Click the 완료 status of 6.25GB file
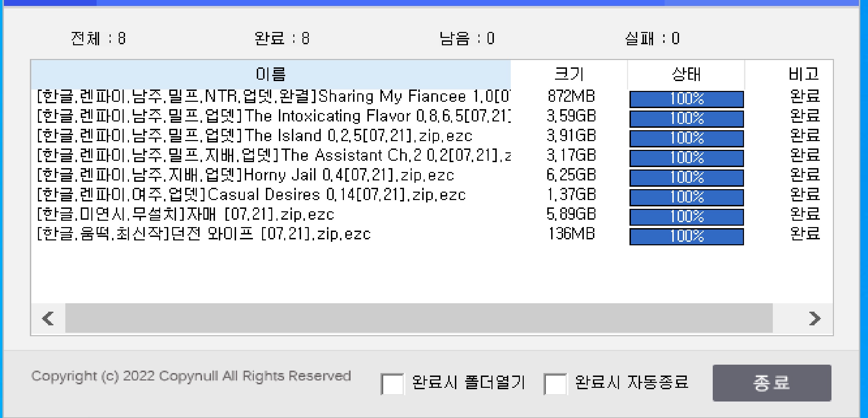The width and height of the screenshot is (868, 418). pyautogui.click(x=805, y=175)
